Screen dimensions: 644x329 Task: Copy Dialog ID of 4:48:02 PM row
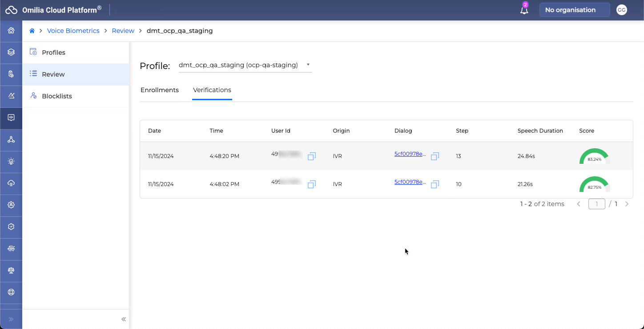435,184
